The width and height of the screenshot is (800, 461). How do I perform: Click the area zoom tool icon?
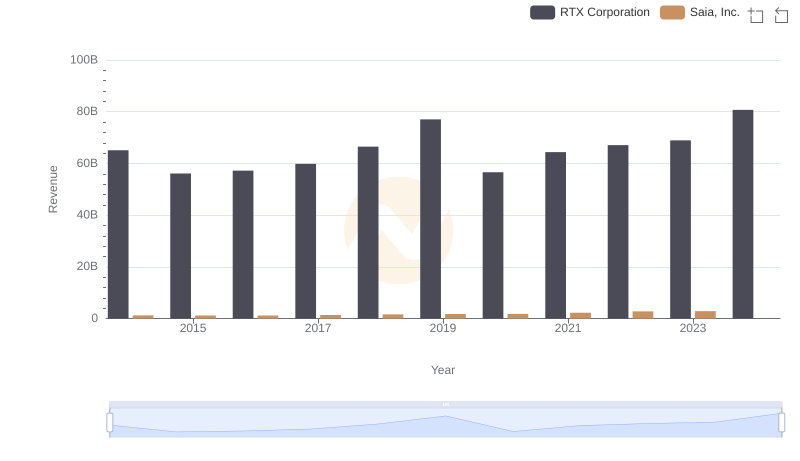756,15
